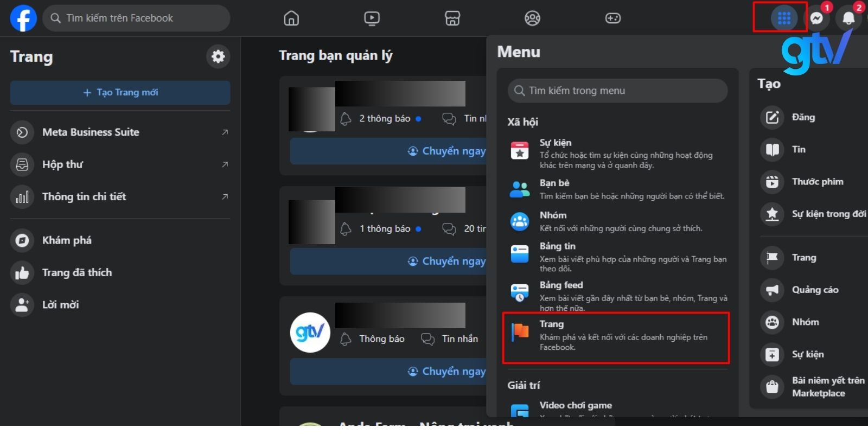Create a Thước phim from Tạo panel
The height and width of the screenshot is (434, 868).
816,182
